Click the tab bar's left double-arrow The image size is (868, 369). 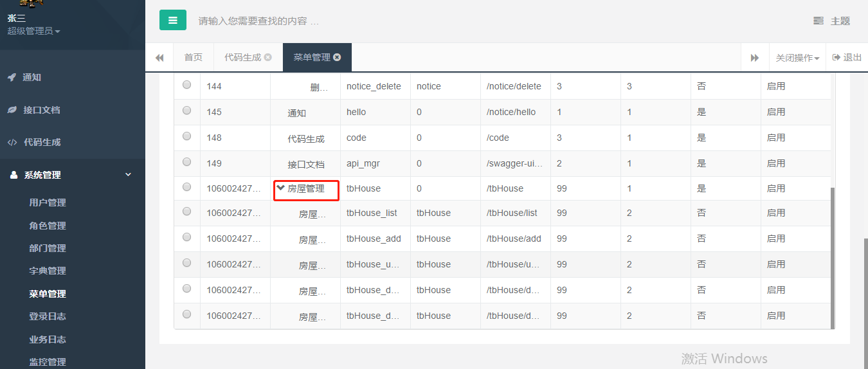point(159,58)
